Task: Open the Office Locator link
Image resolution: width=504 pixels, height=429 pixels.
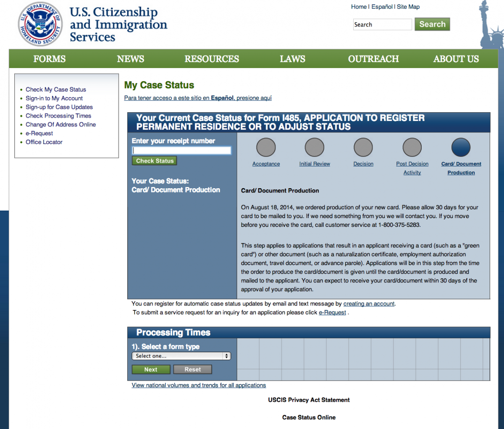Action: (x=44, y=142)
